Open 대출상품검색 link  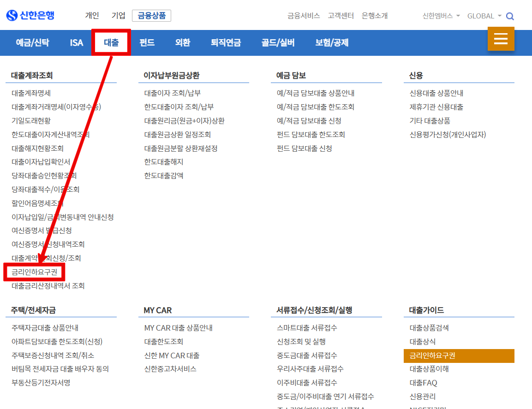coord(429,328)
